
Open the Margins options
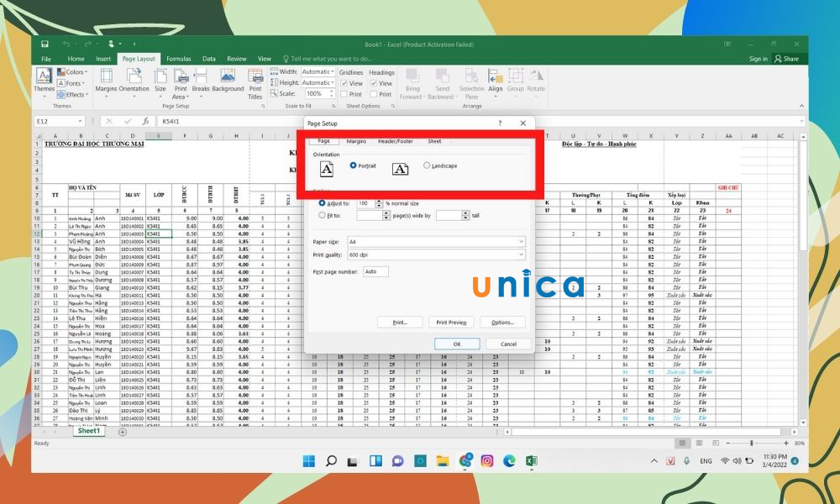[106, 82]
